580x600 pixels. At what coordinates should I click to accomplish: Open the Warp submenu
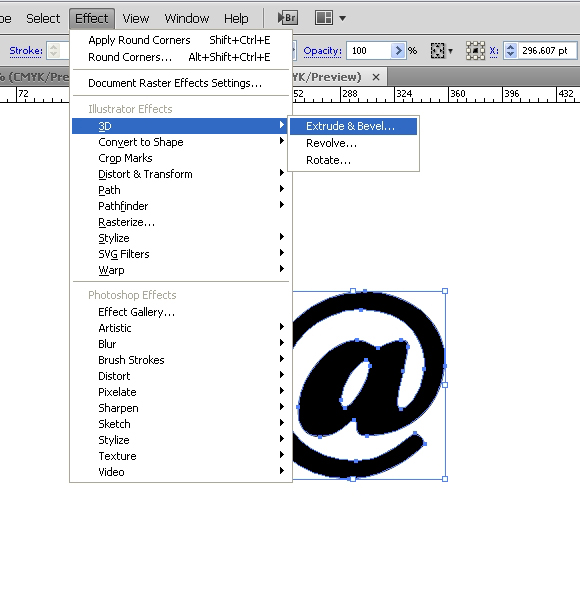coord(179,270)
